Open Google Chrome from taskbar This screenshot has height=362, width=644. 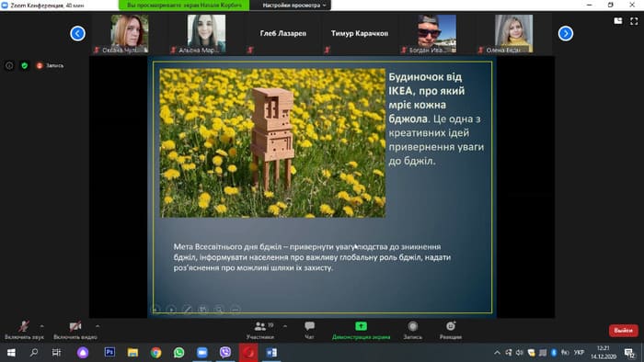point(155,352)
